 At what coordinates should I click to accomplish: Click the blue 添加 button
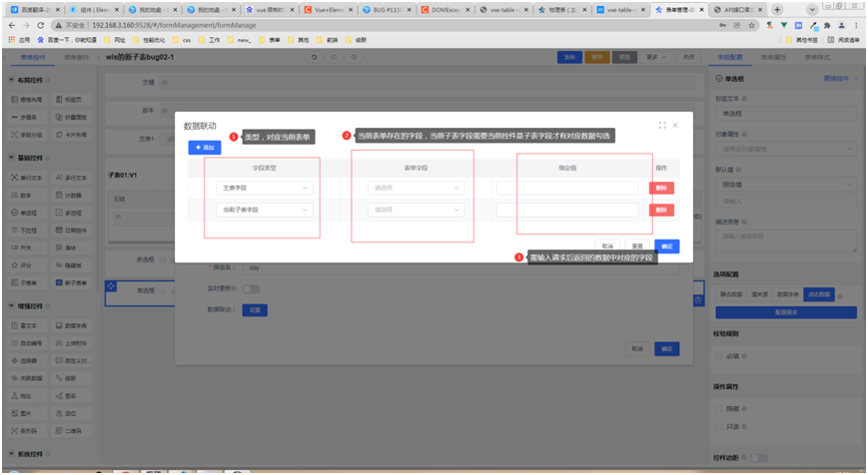(205, 148)
